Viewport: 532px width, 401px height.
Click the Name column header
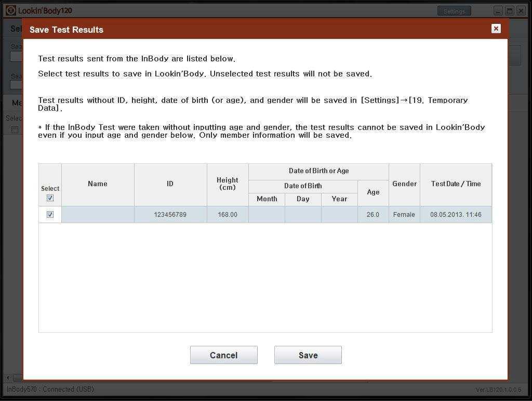pos(98,184)
